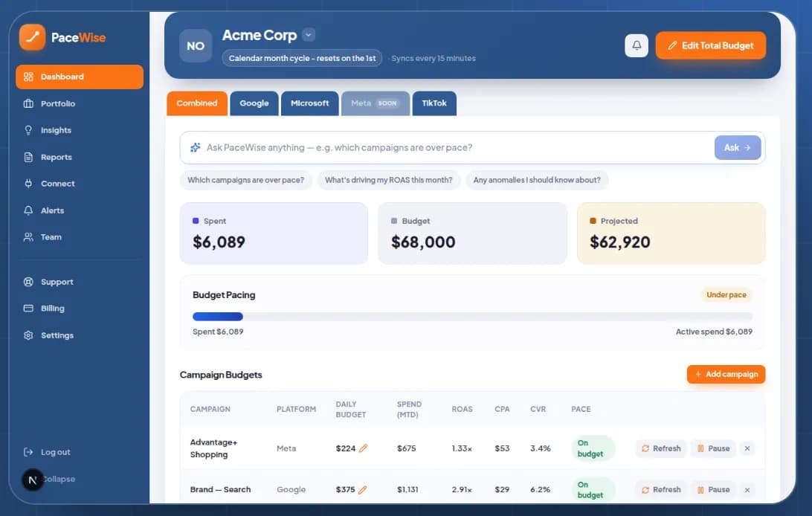This screenshot has width=812, height=516.
Task: Choose 'Which campaigns are over pace?' suggestion
Action: (x=246, y=180)
